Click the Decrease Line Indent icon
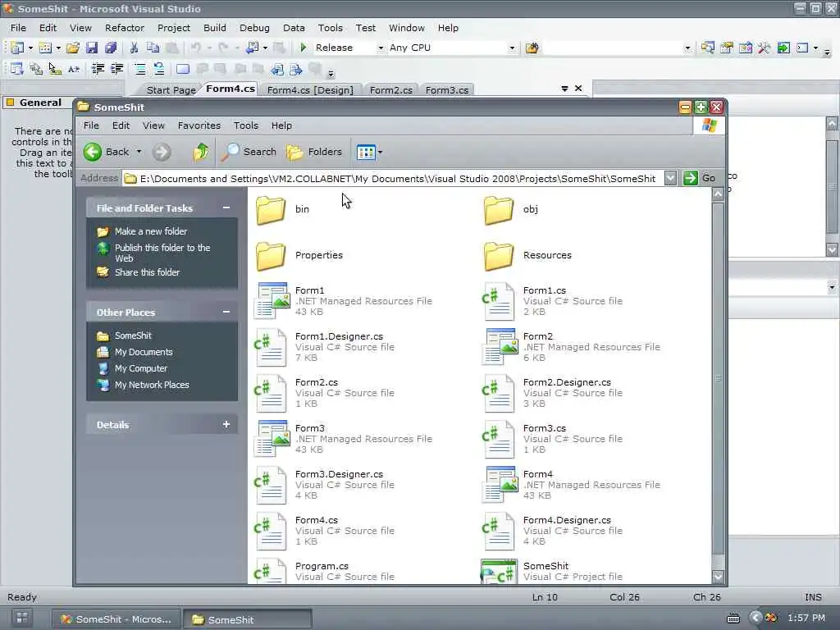The image size is (840, 630). tap(98, 69)
